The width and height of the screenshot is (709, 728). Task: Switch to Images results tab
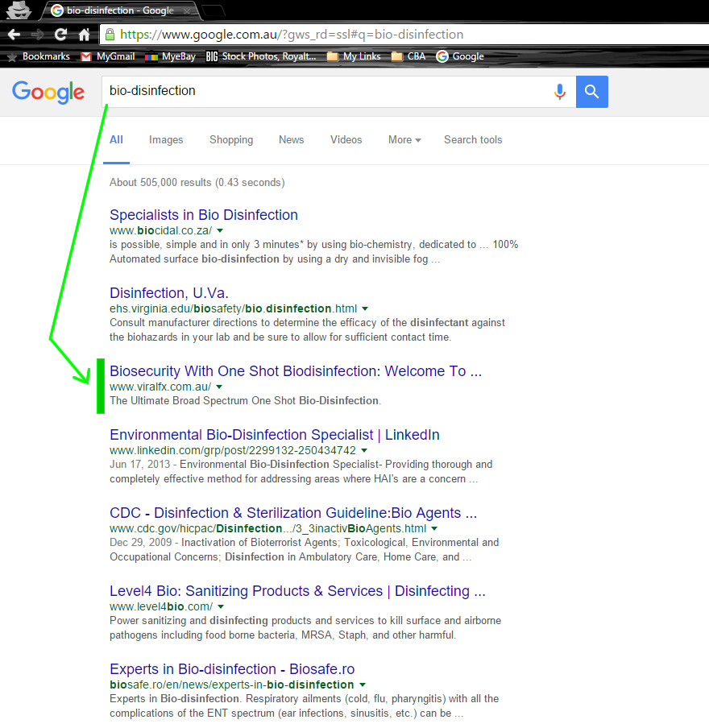click(166, 140)
